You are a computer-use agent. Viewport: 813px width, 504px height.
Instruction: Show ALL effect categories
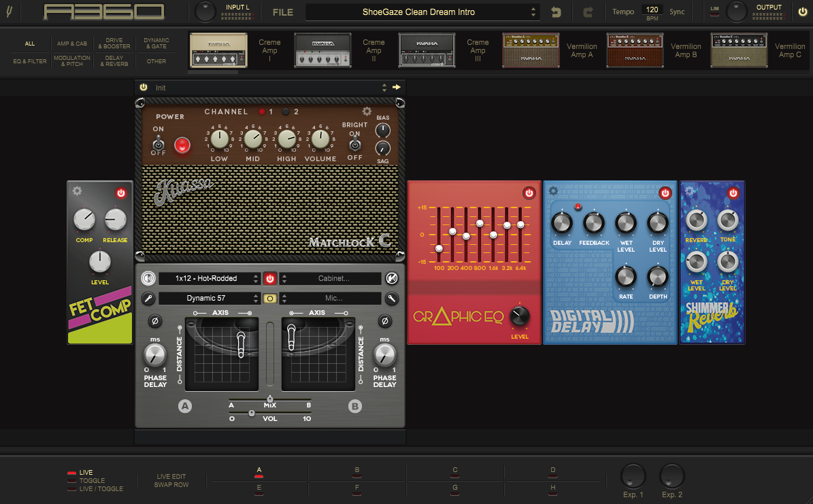pos(30,44)
